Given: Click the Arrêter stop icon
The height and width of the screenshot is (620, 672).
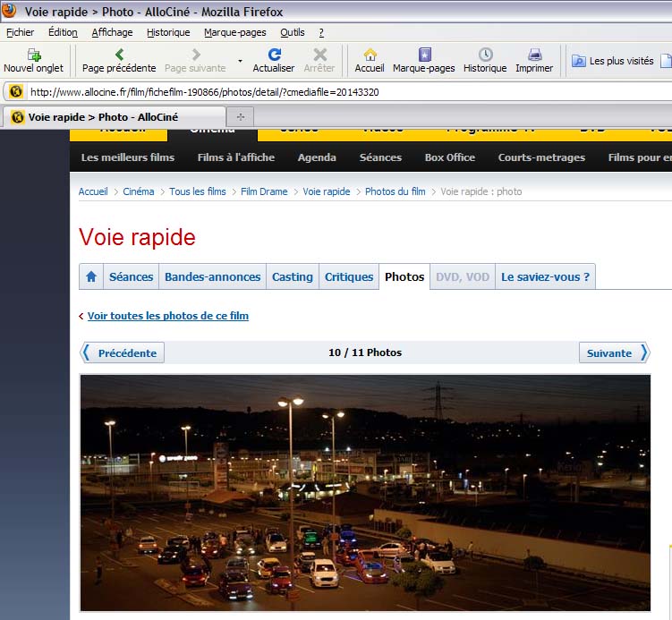Looking at the screenshot, I should tap(319, 55).
